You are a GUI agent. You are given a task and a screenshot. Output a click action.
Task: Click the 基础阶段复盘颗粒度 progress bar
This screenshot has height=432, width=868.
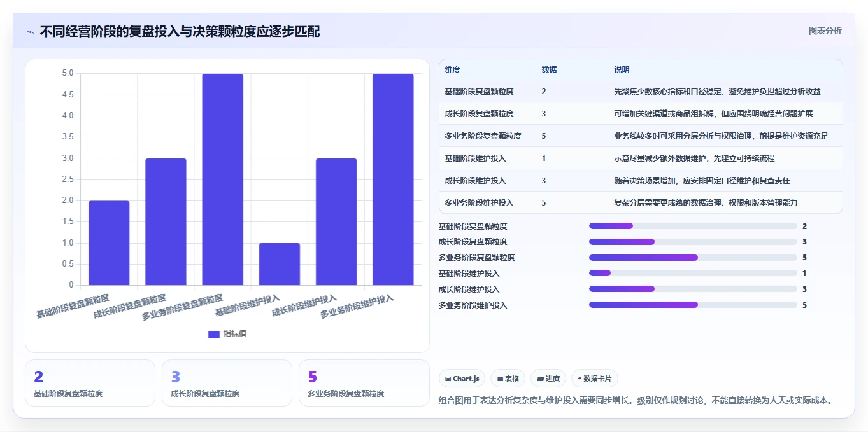693,226
